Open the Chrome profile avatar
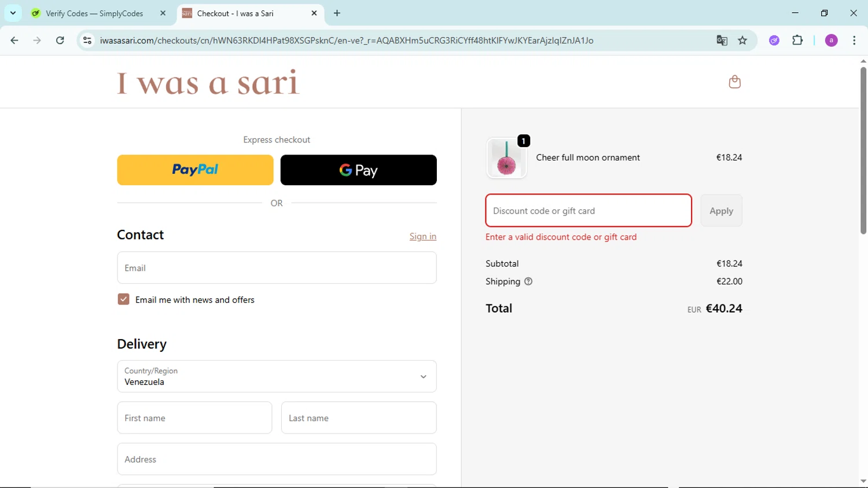 pos(831,41)
